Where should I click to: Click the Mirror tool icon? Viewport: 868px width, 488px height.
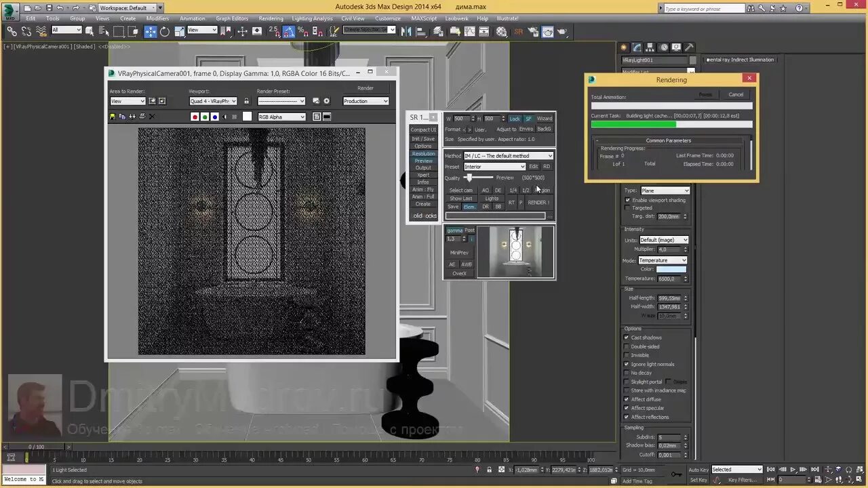(406, 31)
